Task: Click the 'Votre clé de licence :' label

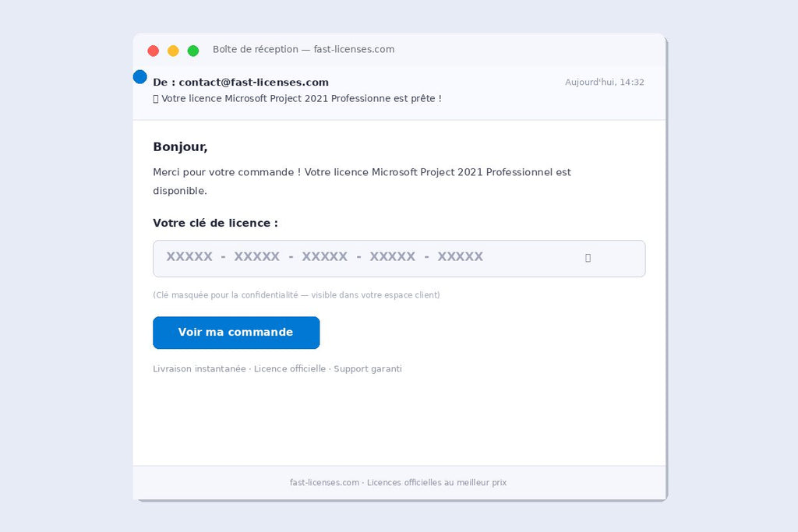Action: pyautogui.click(x=215, y=223)
